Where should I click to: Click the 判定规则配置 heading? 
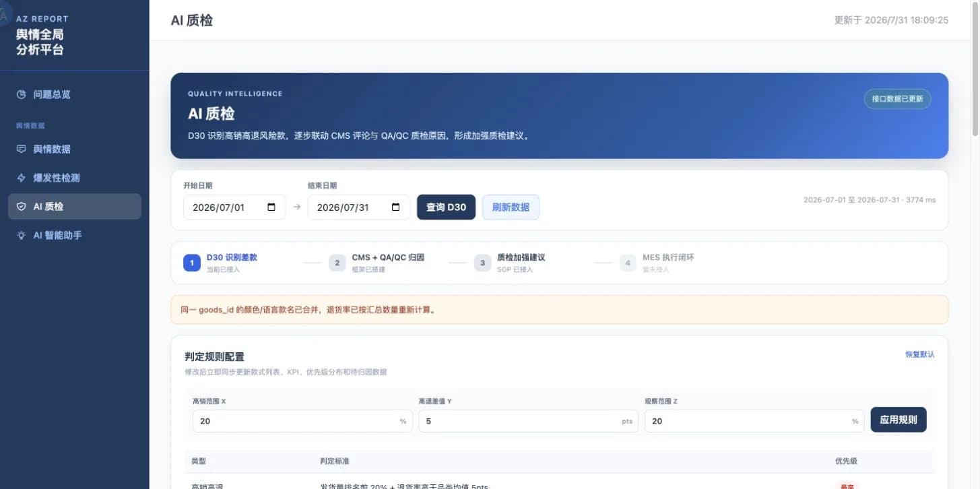[x=215, y=357]
